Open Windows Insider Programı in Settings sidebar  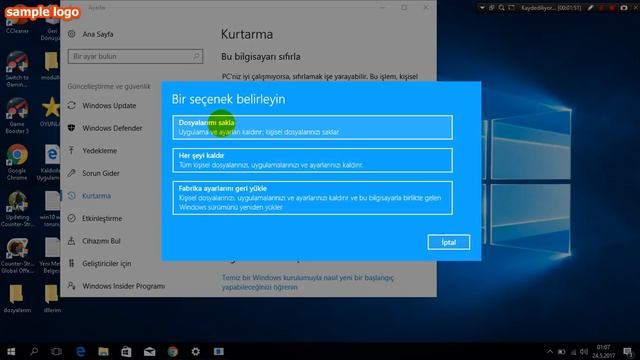(123, 286)
